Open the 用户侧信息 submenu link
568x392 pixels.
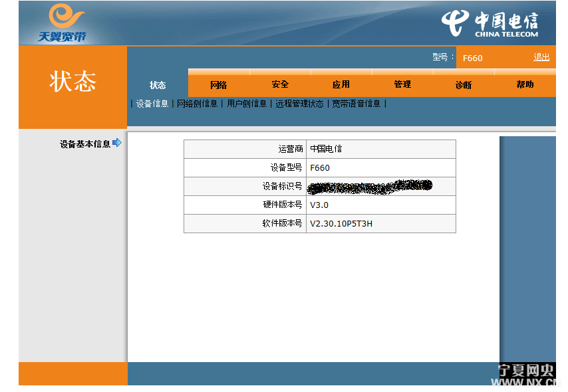click(247, 104)
